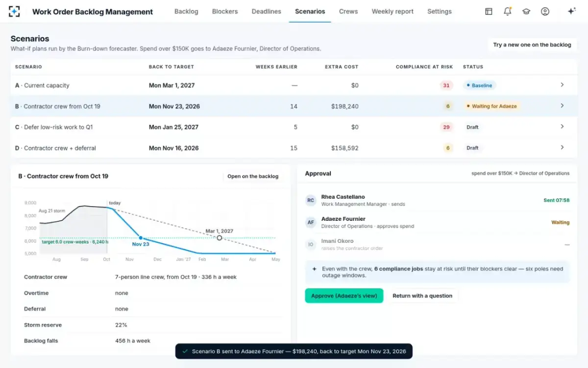The height and width of the screenshot is (368, 588).
Task: Click the target 6.0 crew-weeks chart label
Action: coord(75,241)
